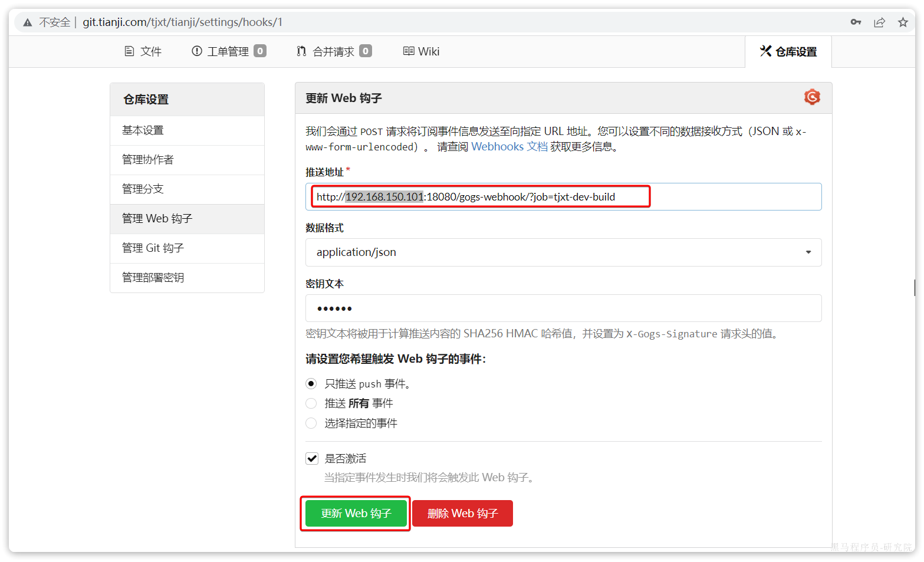Select 管理分支 in the settings sidebar
The height and width of the screenshot is (562, 924).
(x=187, y=189)
